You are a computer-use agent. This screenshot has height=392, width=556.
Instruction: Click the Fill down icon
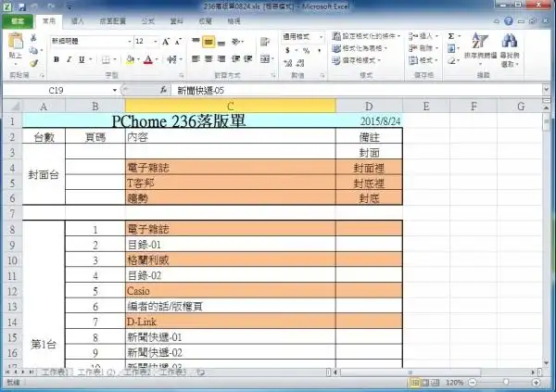451,48
